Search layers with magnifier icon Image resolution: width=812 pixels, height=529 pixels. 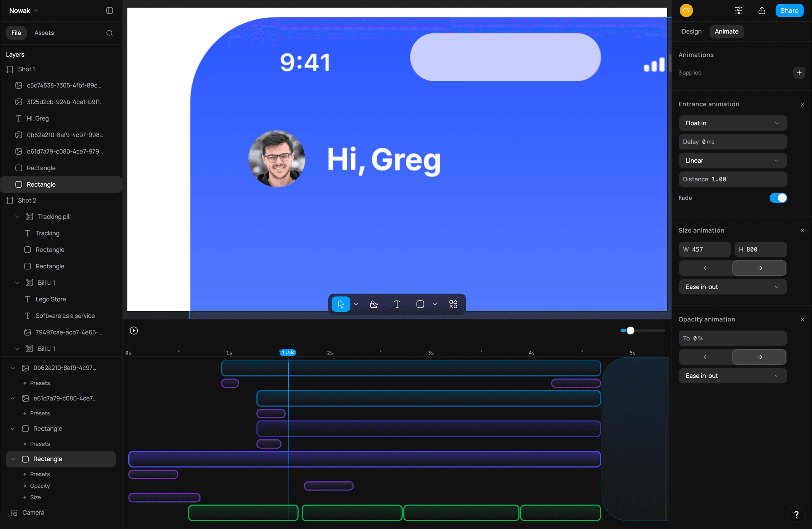pyautogui.click(x=110, y=33)
